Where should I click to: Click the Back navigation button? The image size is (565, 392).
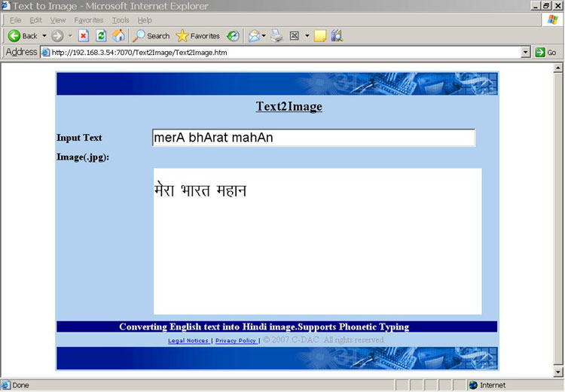point(23,36)
